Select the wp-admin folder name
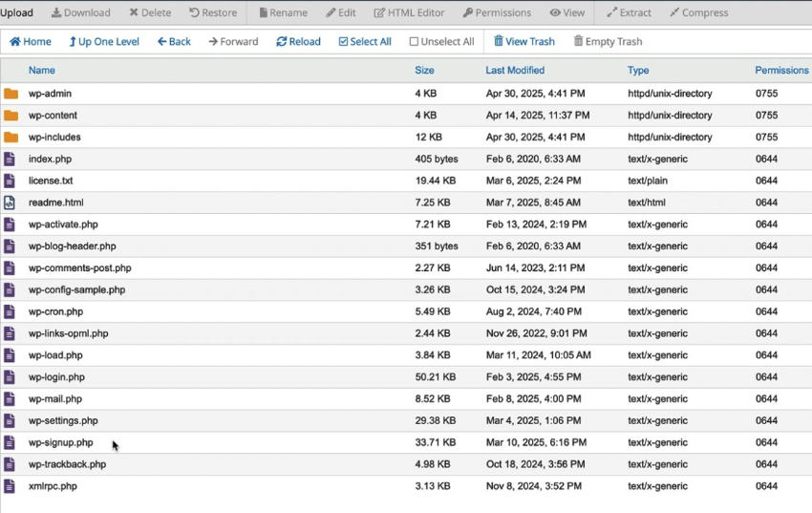The width and height of the screenshot is (812, 513). [x=51, y=94]
